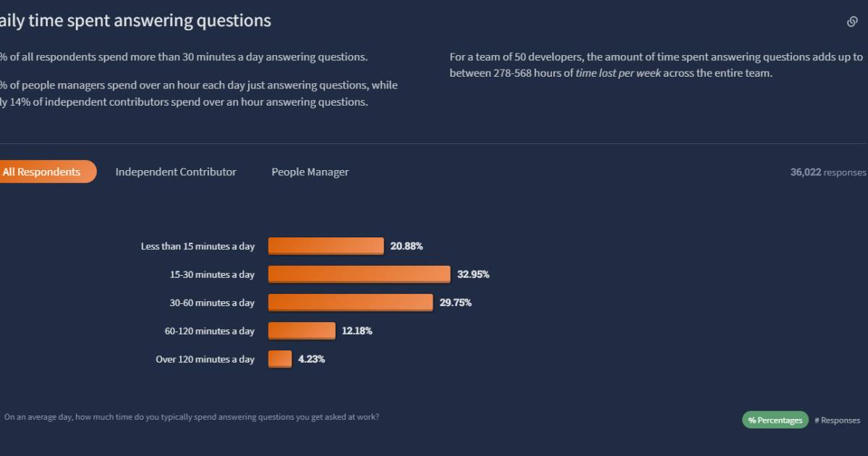The width and height of the screenshot is (868, 456).
Task: Click the 60-120 minutes a day bar
Action: coord(302,331)
